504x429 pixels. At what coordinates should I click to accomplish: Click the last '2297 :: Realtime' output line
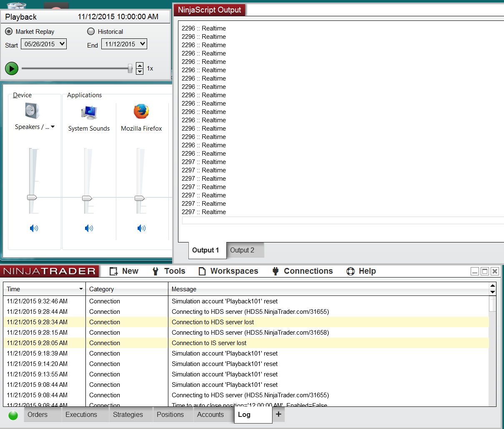click(x=204, y=212)
